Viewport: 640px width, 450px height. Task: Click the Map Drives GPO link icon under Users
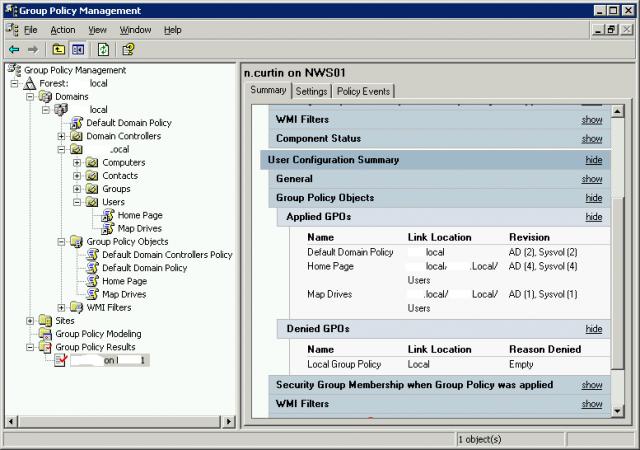coord(108,228)
